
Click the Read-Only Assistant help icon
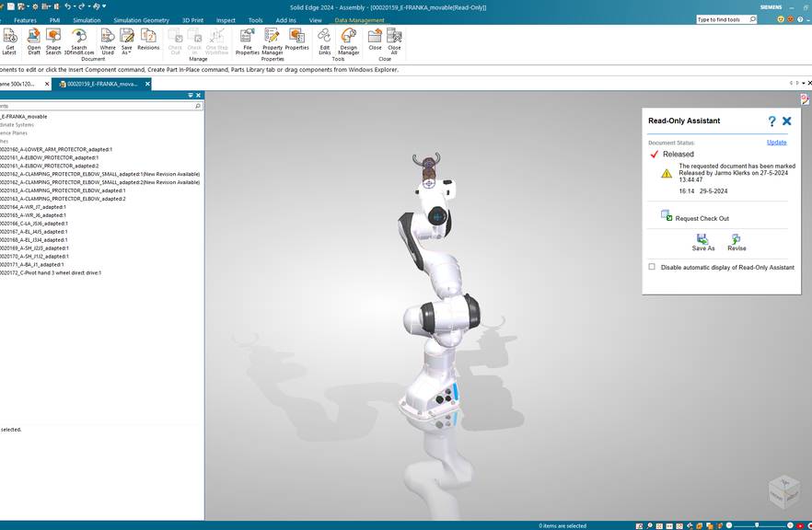click(771, 121)
